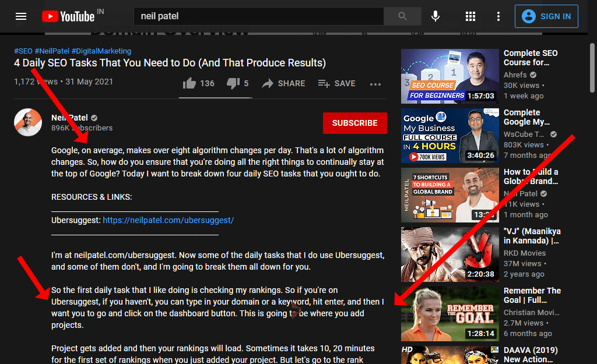
Task: Open more actions ellipsis under video
Action: tap(375, 84)
